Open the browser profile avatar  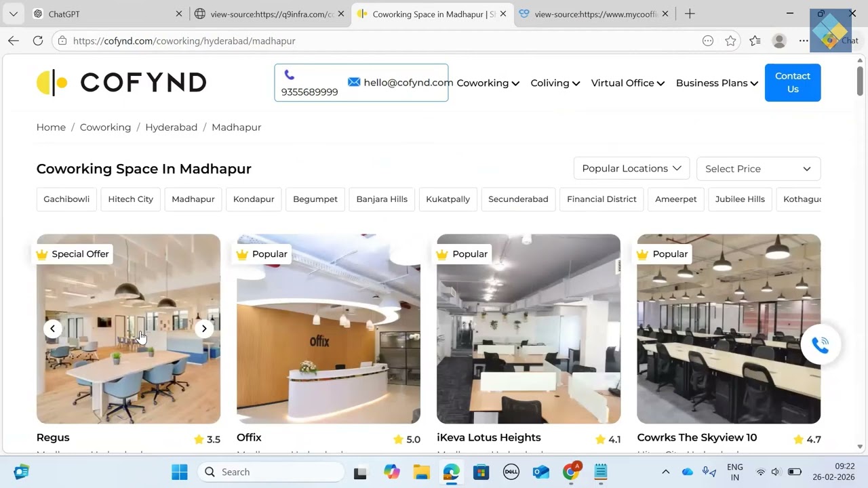[779, 41]
